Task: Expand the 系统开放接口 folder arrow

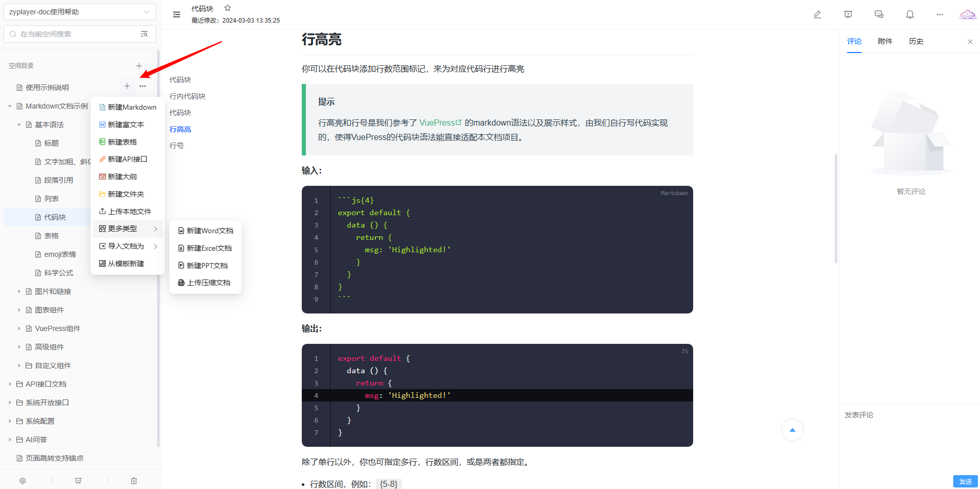Action: pyautogui.click(x=10, y=403)
